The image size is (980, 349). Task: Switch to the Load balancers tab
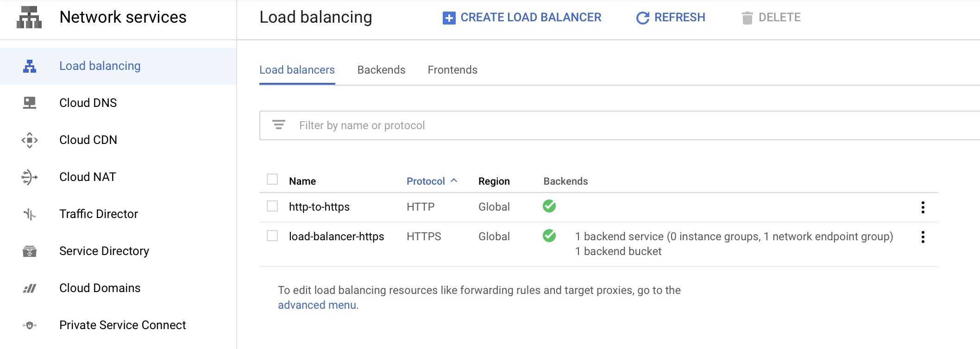[x=297, y=70]
